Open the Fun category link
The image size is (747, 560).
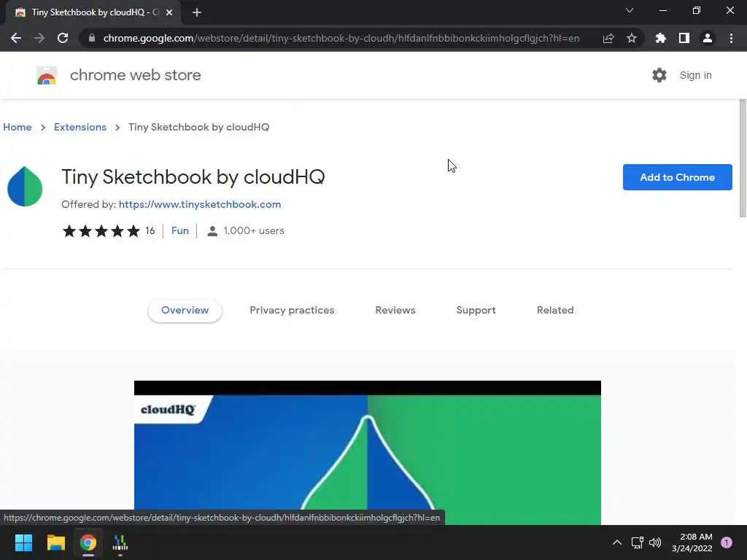(x=180, y=230)
